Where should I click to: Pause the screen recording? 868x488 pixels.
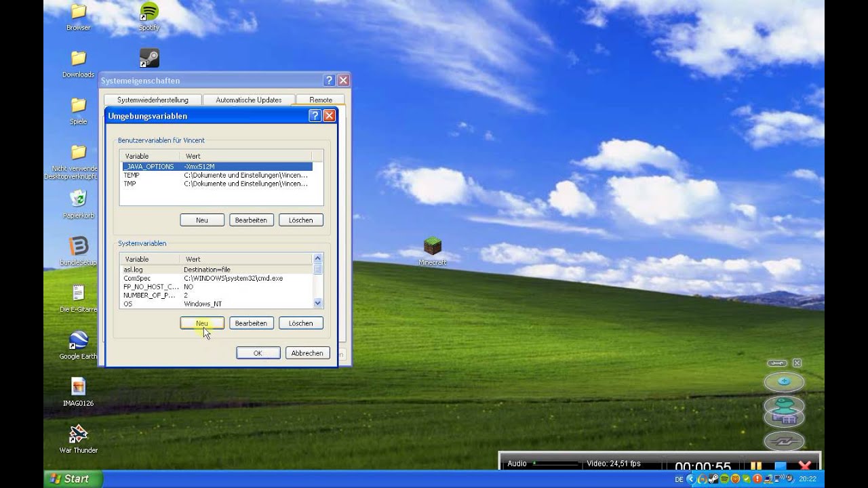[756, 466]
